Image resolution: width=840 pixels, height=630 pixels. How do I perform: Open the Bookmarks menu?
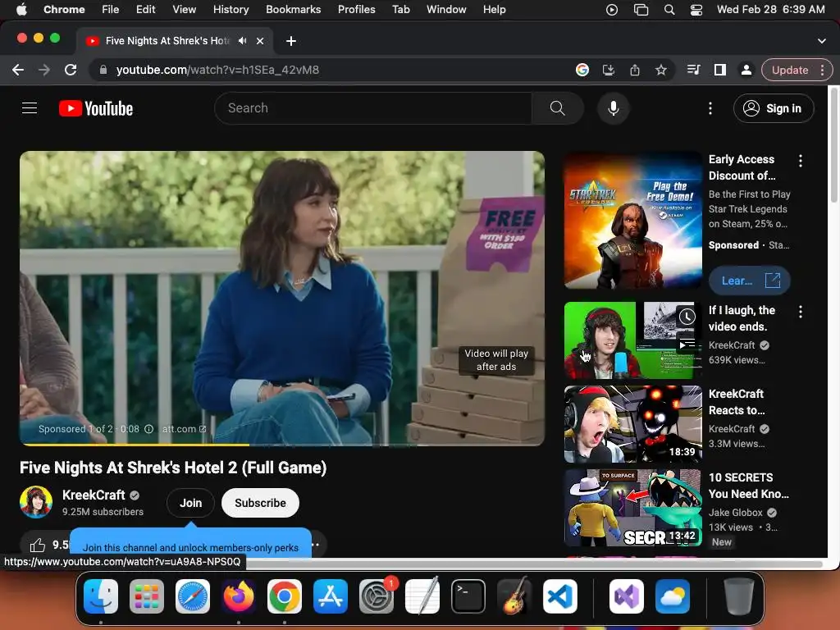pos(293,9)
